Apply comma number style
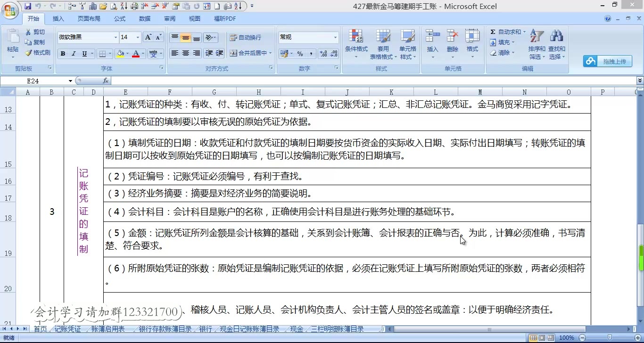Image resolution: width=644 pixels, height=343 pixels. click(311, 54)
